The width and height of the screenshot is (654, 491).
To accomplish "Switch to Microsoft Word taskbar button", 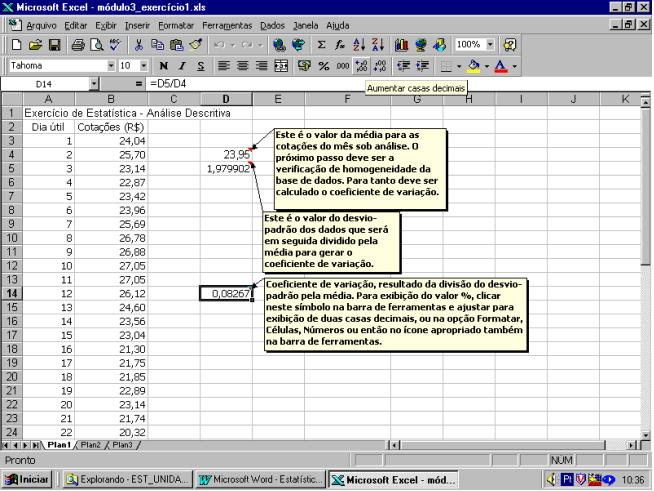I will coord(260,479).
